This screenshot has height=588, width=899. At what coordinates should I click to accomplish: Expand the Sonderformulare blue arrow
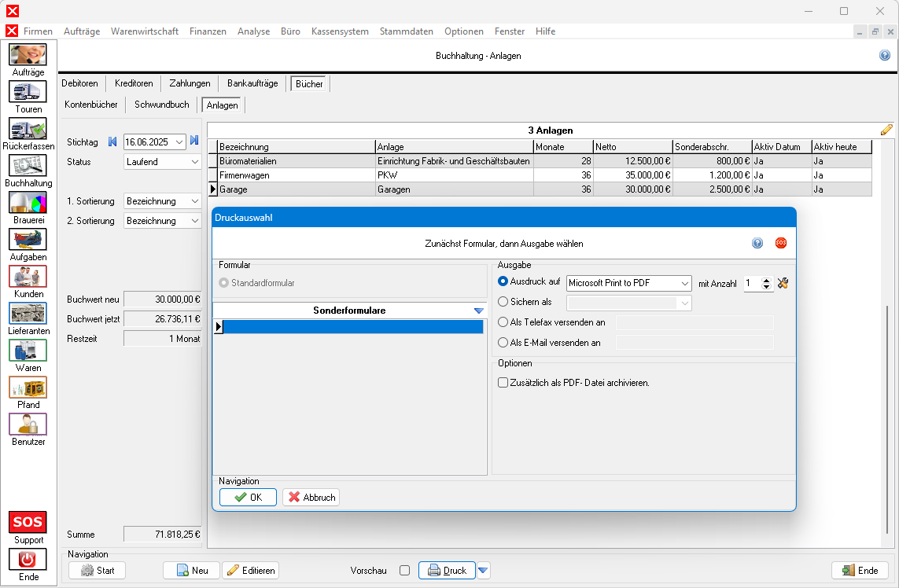pos(479,311)
